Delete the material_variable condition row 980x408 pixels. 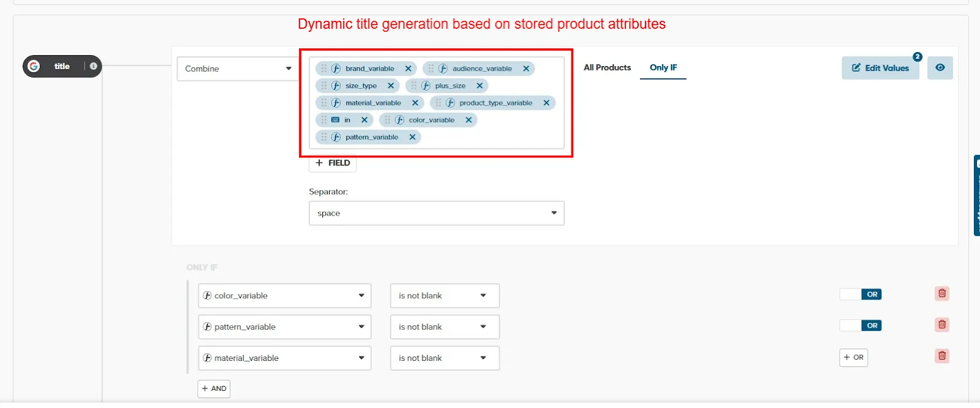pyautogui.click(x=942, y=356)
